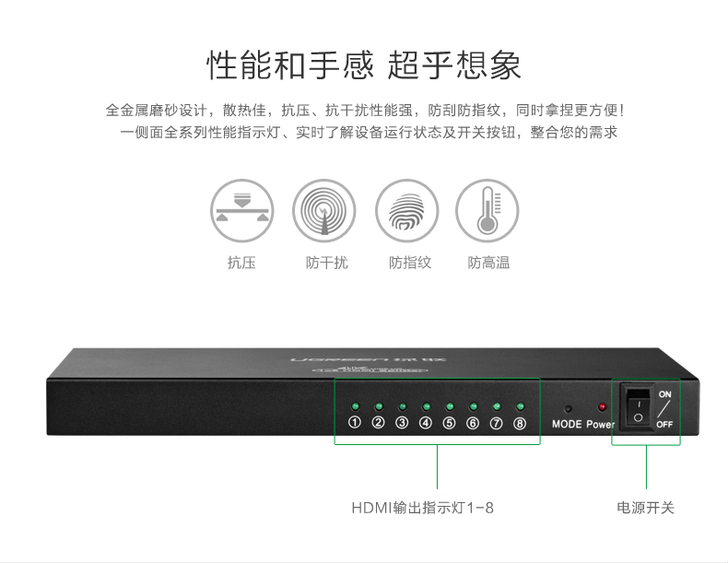Click the green LED above number ①
Viewport: 728px width, 563px height.
[x=355, y=406]
